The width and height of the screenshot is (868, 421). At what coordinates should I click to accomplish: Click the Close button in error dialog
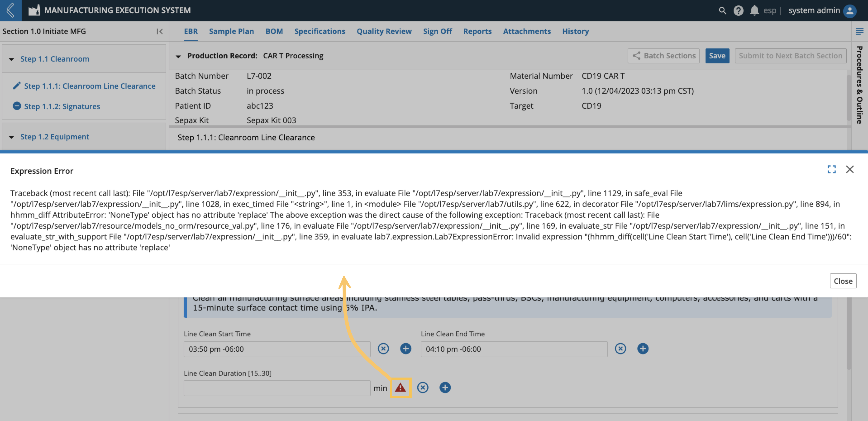[843, 281]
